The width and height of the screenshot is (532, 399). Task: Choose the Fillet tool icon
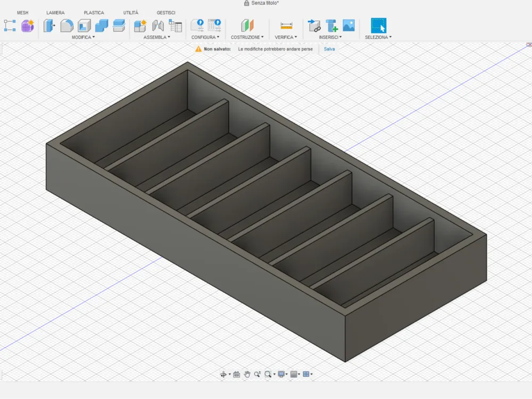tap(67, 26)
